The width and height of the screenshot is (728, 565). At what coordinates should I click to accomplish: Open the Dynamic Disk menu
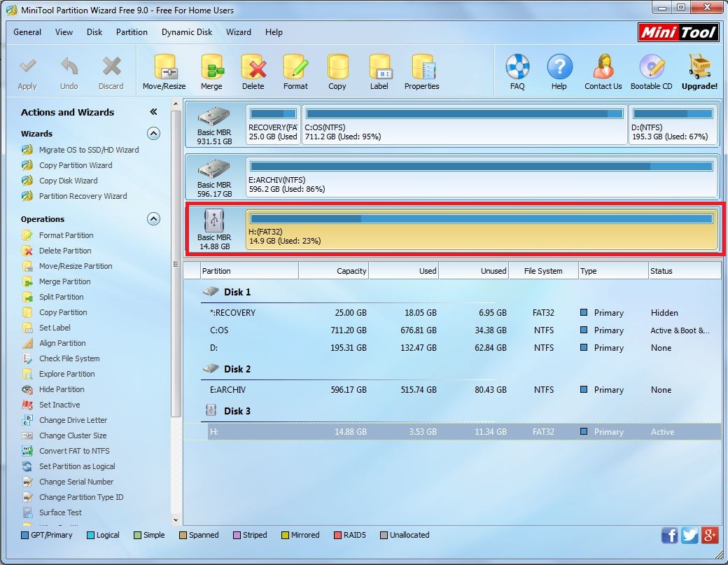pos(187,32)
